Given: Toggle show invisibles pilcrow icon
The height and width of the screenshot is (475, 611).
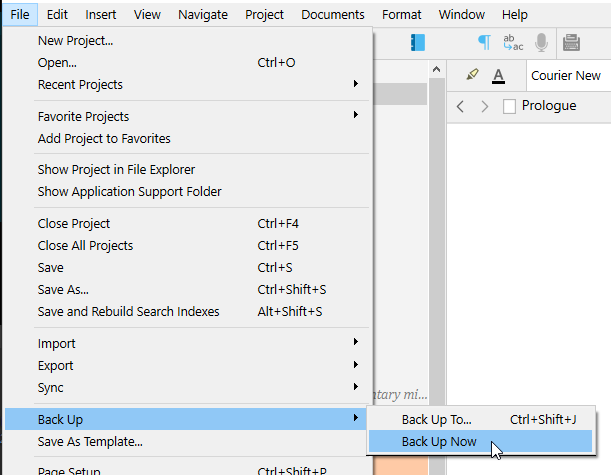Looking at the screenshot, I should coord(484,42).
